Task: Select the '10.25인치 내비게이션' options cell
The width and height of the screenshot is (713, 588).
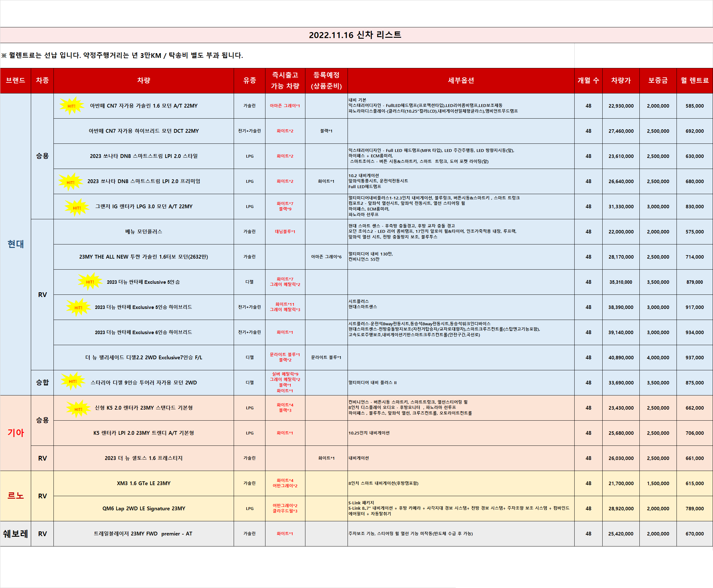Action: [461, 433]
